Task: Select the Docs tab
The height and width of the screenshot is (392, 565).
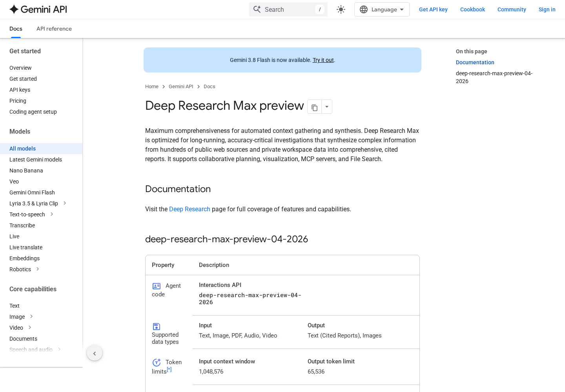Action: (x=16, y=29)
